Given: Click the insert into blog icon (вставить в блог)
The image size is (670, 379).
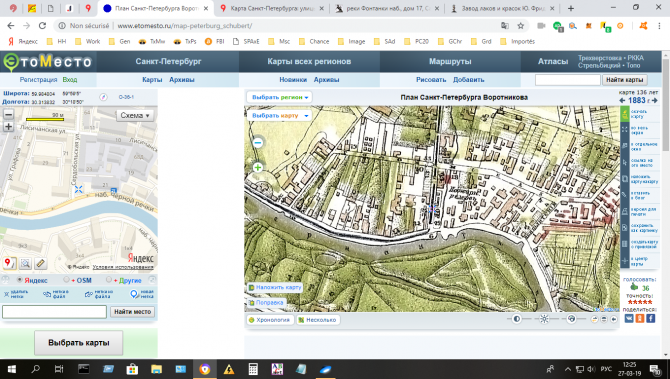Looking at the screenshot, I should 625,195.
